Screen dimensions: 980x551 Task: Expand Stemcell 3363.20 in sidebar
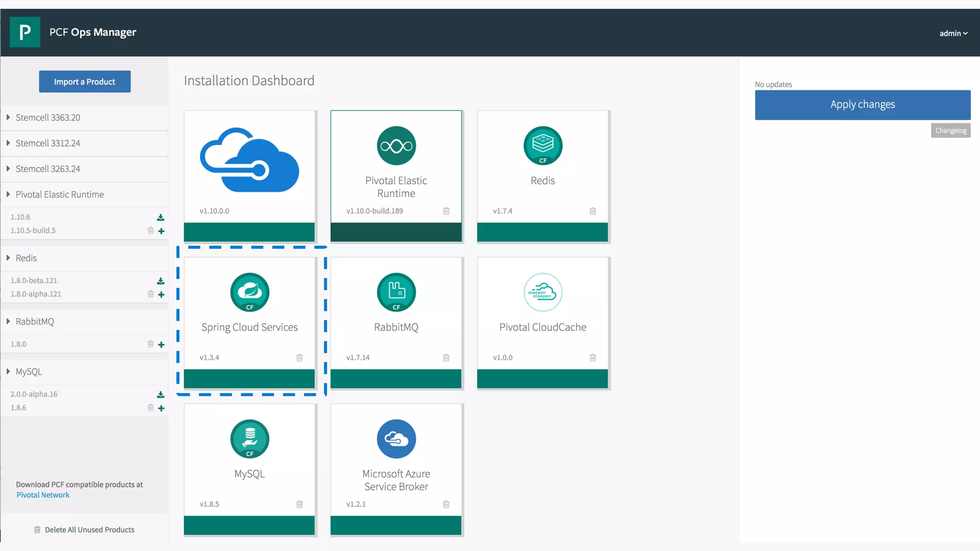point(8,117)
